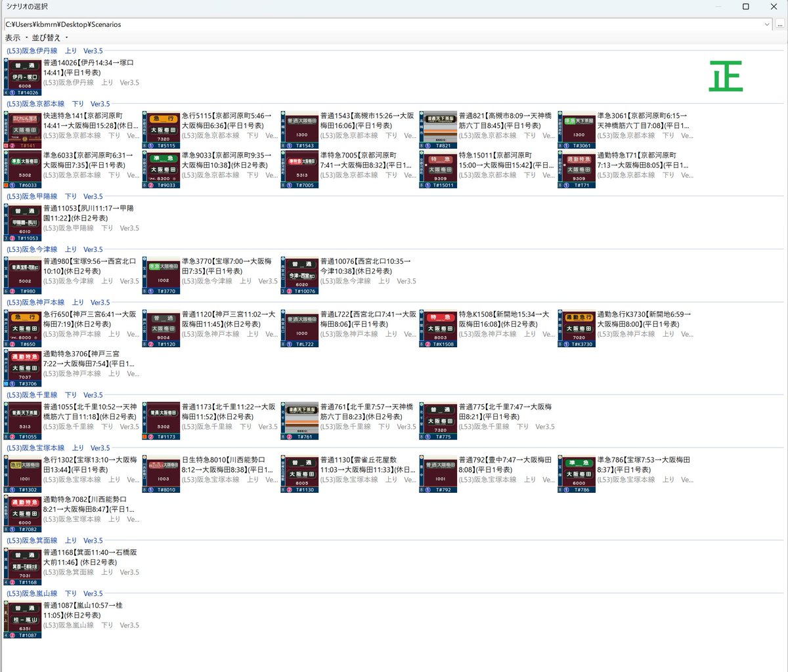Click group header (L53)阪急京都本線 下り Ver3.5

point(58,104)
